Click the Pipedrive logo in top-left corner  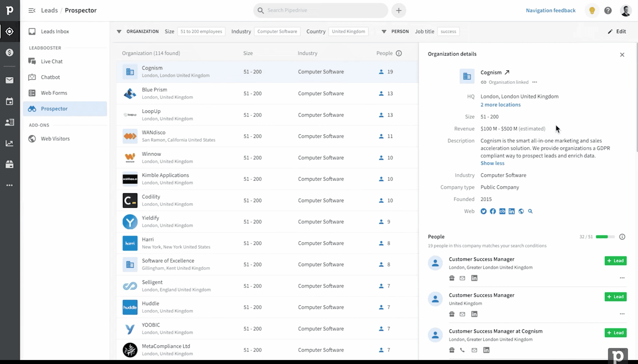[x=10, y=10]
